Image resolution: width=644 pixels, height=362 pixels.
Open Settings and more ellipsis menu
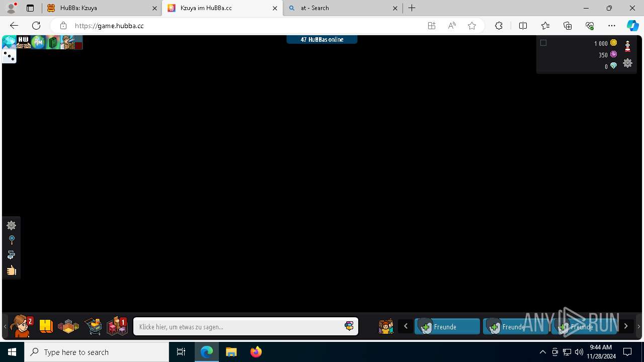click(612, 26)
